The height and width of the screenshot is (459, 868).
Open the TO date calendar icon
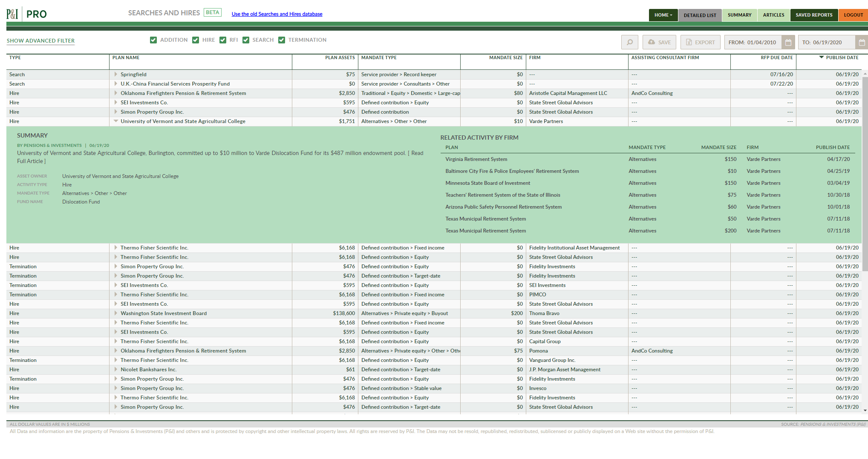coord(861,42)
